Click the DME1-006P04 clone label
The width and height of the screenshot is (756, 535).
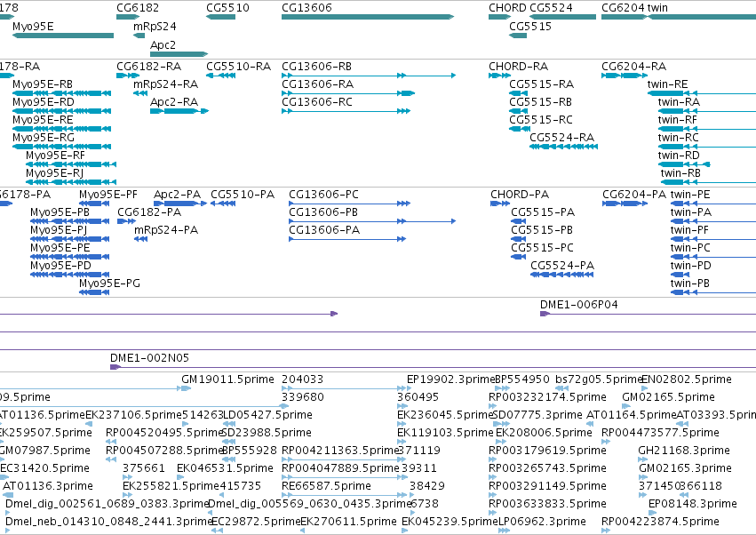(578, 305)
